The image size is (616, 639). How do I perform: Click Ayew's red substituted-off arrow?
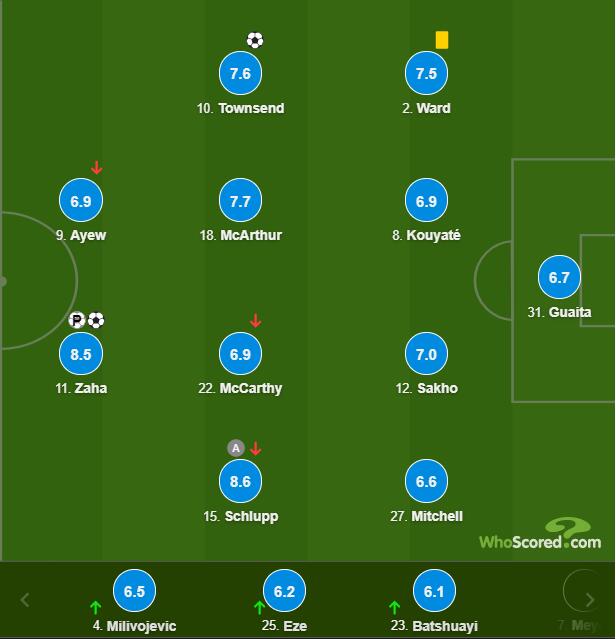pos(96,167)
